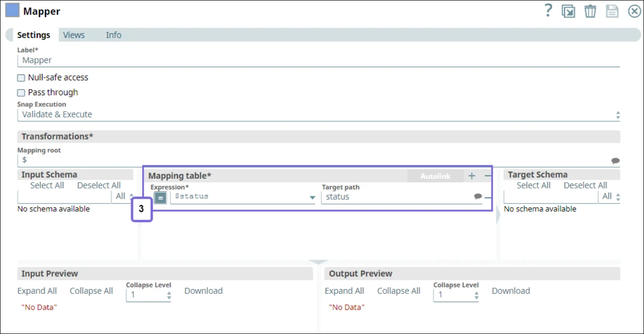Click the Mapper snap color square icon

(x=12, y=11)
